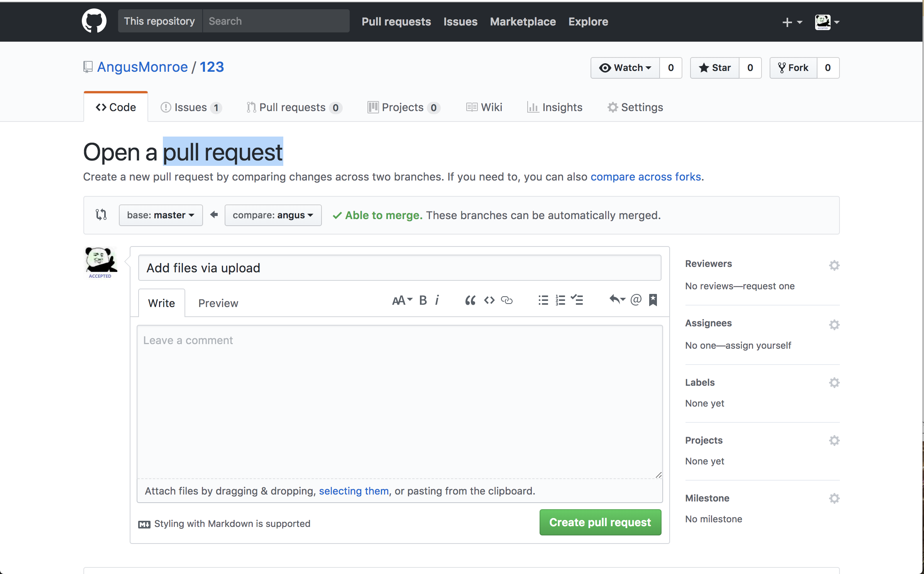This screenshot has width=924, height=574.
Task: Click the GitHub Octocat logo
Action: pos(94,21)
